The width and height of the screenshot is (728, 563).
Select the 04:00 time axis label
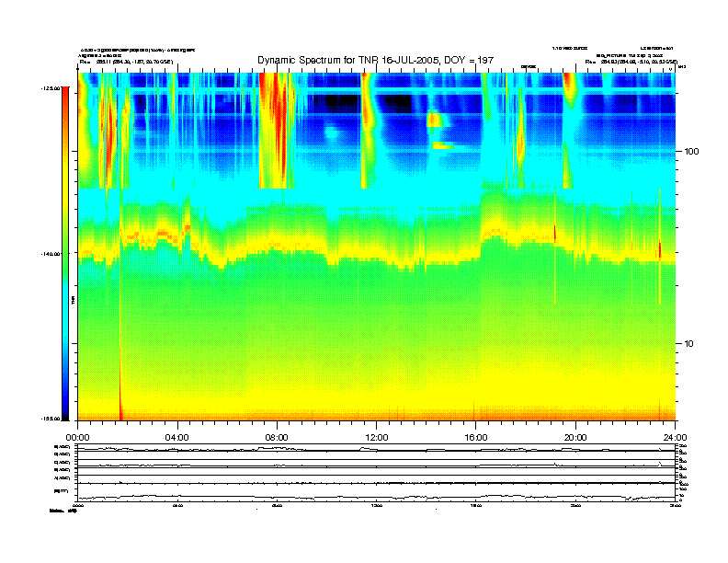pyautogui.click(x=177, y=438)
